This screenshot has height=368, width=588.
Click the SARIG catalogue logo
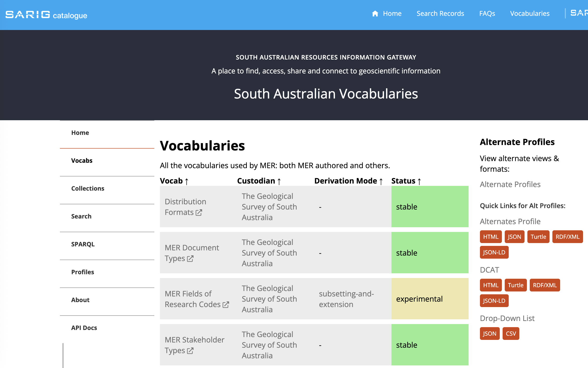[x=46, y=15]
